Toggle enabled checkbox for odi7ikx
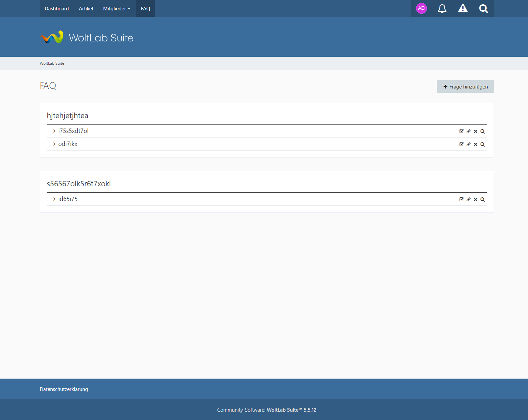The height and width of the screenshot is (420, 528). click(462, 144)
